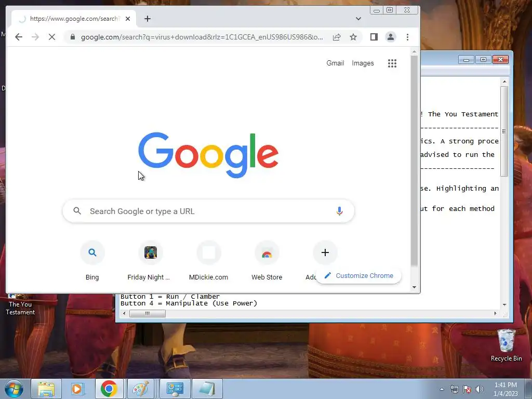
Task: Open Paint from the taskbar
Action: click(x=140, y=389)
